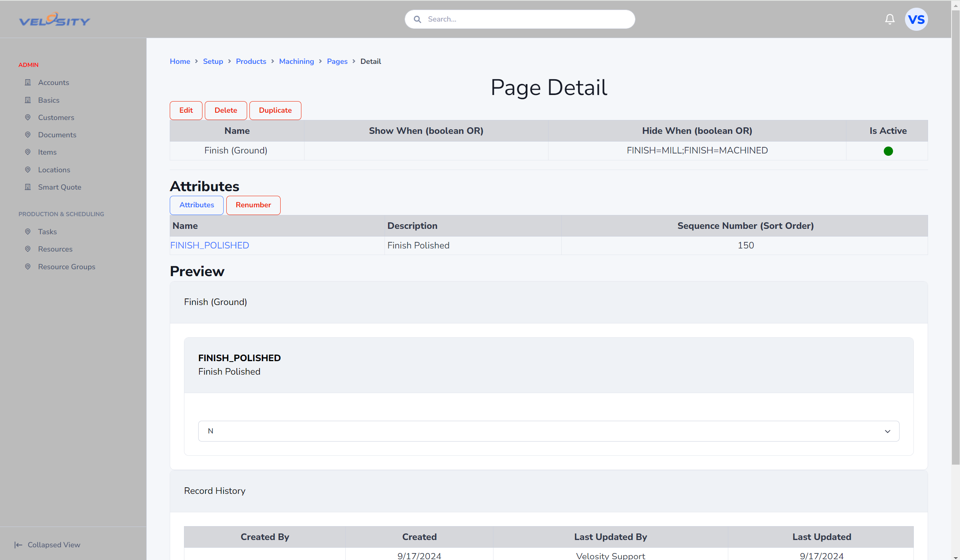Click the Velosity logo

click(x=54, y=19)
